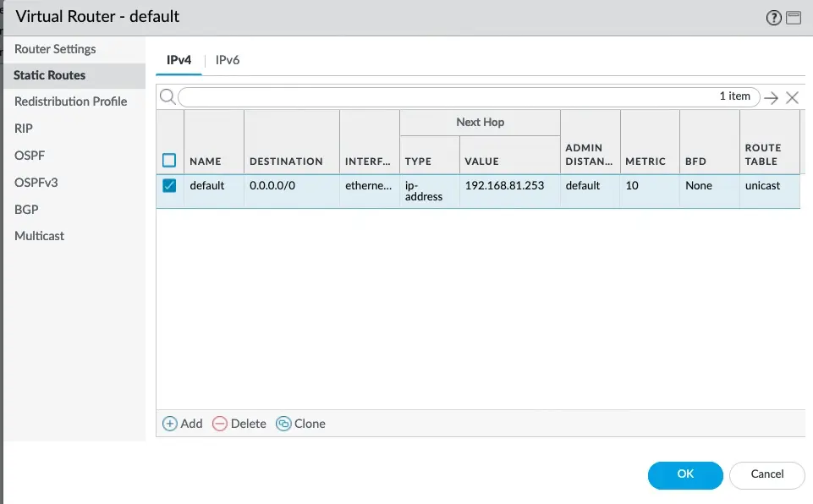Screen dimensions: 813x504
Task: Click the search magnifier icon
Action: [x=167, y=96]
